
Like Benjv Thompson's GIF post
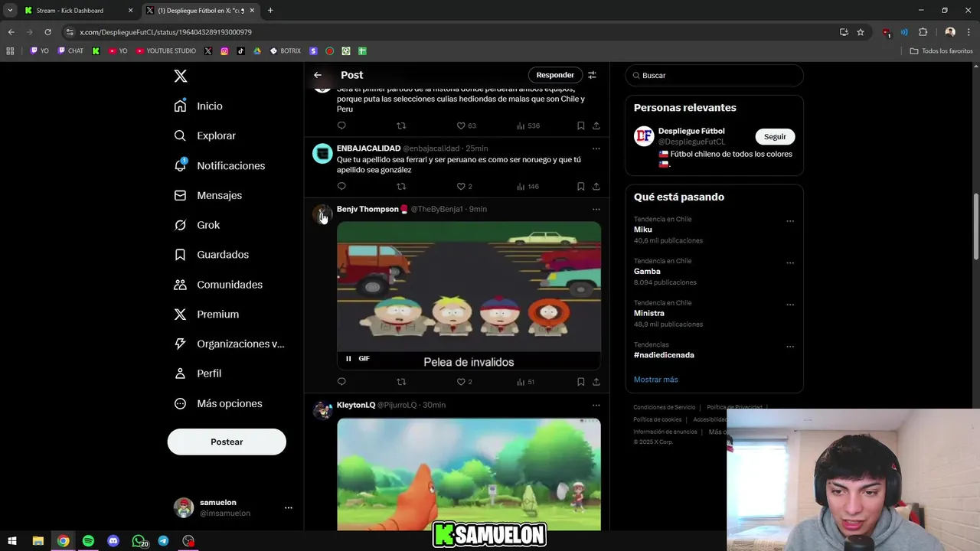pyautogui.click(x=461, y=381)
